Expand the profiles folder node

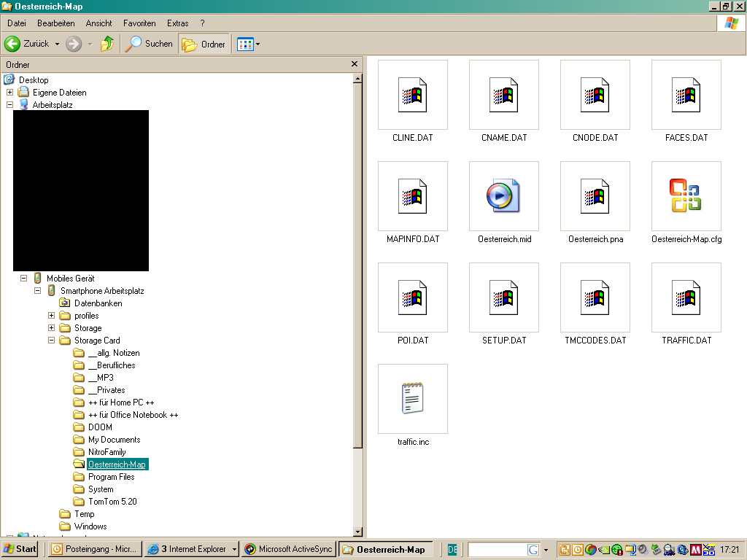click(x=52, y=315)
